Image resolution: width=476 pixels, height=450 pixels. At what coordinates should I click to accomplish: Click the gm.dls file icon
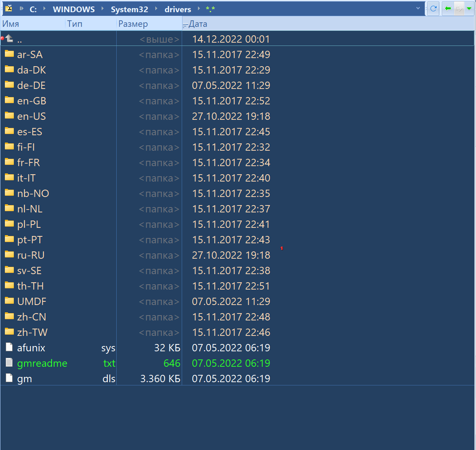9,378
